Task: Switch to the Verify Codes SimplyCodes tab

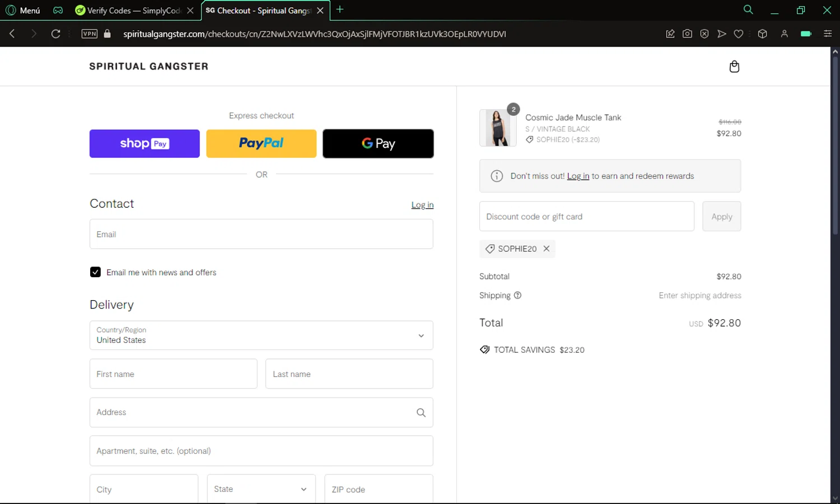Action: click(134, 10)
